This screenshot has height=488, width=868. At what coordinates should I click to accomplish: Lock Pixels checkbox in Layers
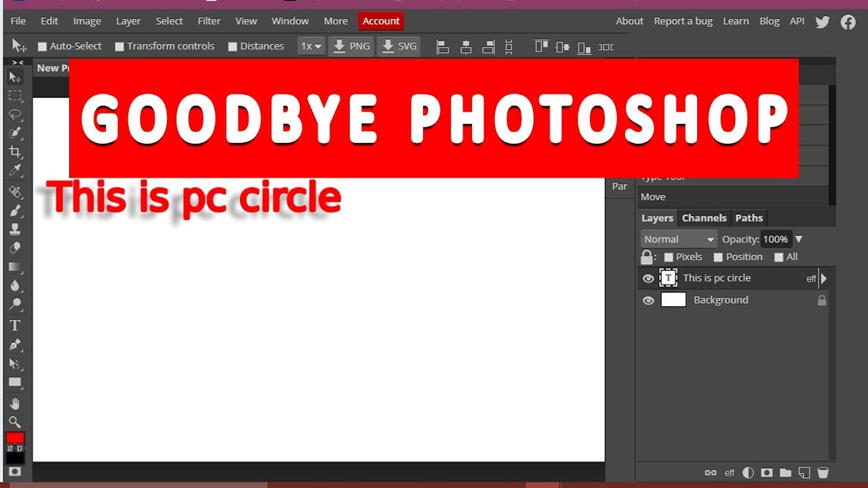pos(669,258)
